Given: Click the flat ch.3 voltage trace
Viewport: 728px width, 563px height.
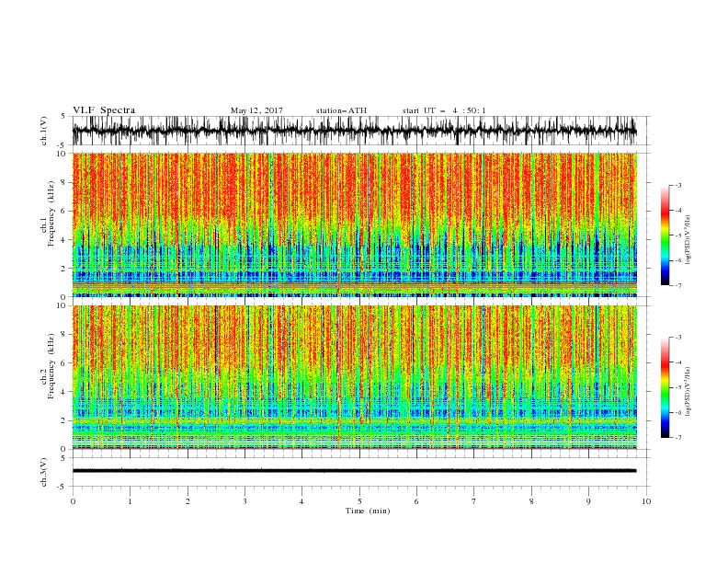Looking at the screenshot, I should coord(354,471).
